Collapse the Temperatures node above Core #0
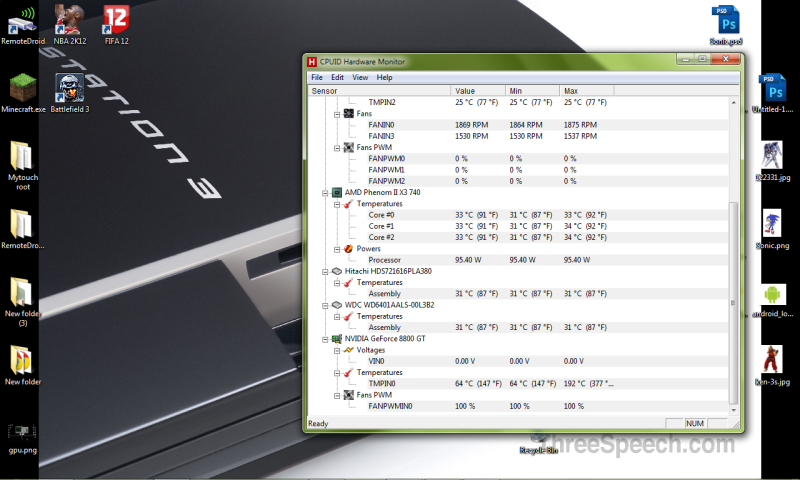Image resolution: width=800 pixels, height=480 pixels. (x=337, y=204)
